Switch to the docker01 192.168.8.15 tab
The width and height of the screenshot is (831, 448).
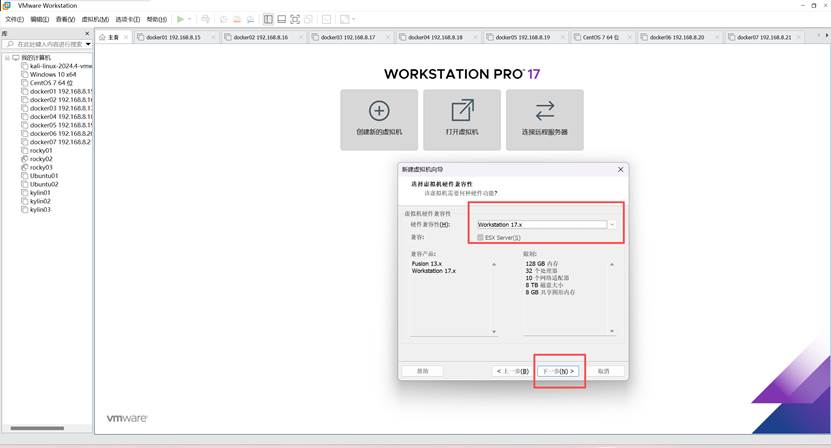[x=173, y=37]
